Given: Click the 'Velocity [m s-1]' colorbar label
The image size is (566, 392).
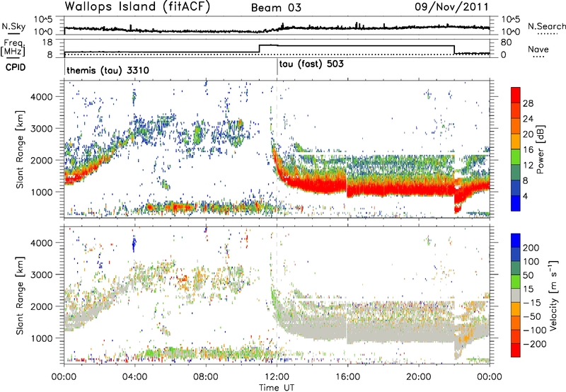Looking at the screenshot, I should pos(553,295).
